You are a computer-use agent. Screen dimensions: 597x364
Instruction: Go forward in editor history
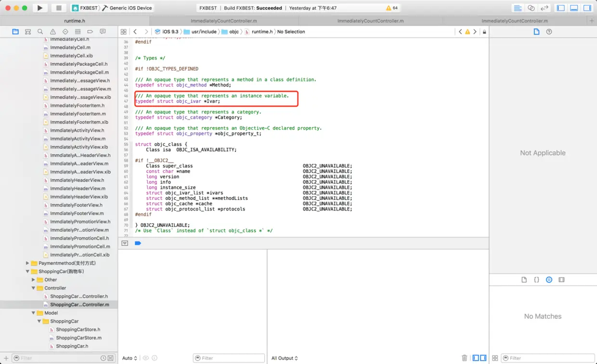point(146,32)
